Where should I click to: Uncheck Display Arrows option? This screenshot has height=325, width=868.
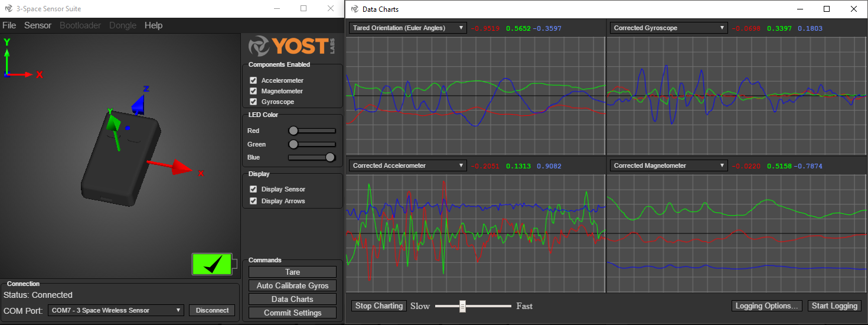(x=253, y=201)
